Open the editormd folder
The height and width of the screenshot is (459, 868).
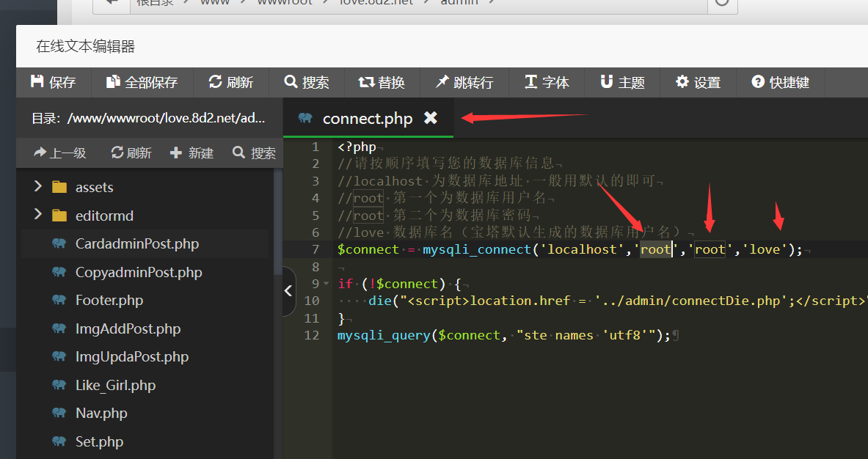tap(104, 216)
